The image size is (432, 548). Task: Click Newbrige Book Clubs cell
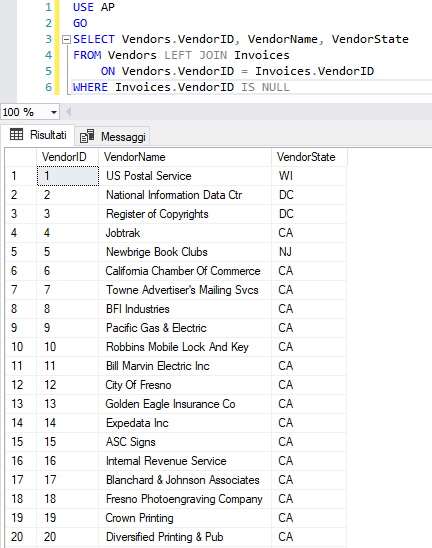[185, 252]
